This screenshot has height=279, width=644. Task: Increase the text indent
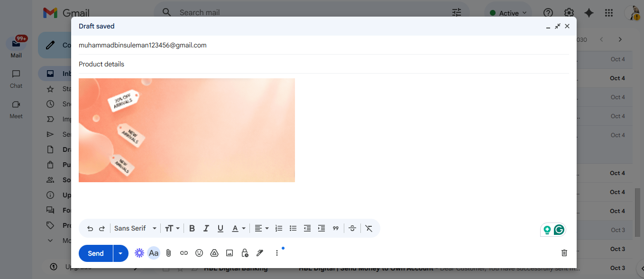coord(322,228)
